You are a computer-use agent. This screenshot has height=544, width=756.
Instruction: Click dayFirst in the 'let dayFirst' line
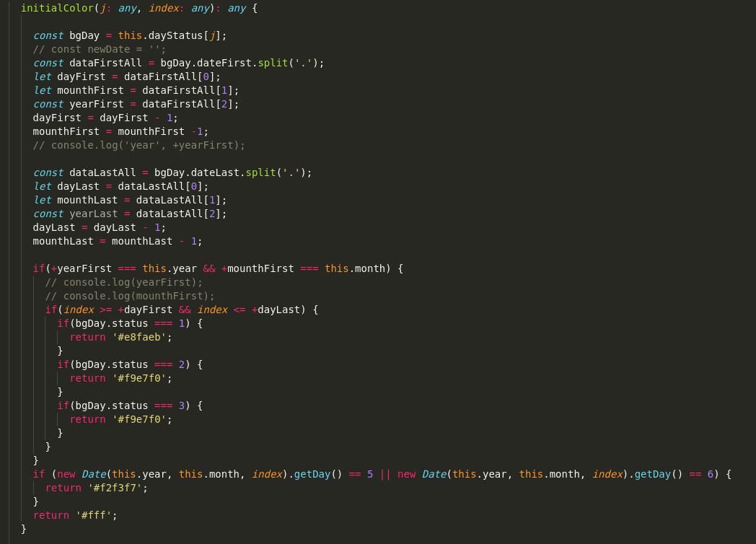point(81,76)
